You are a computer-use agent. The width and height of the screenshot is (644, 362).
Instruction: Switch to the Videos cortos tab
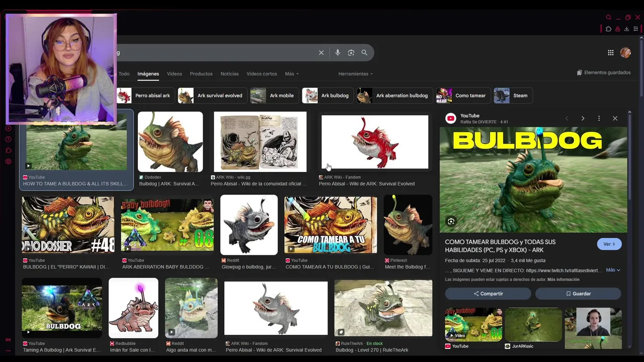click(x=262, y=74)
